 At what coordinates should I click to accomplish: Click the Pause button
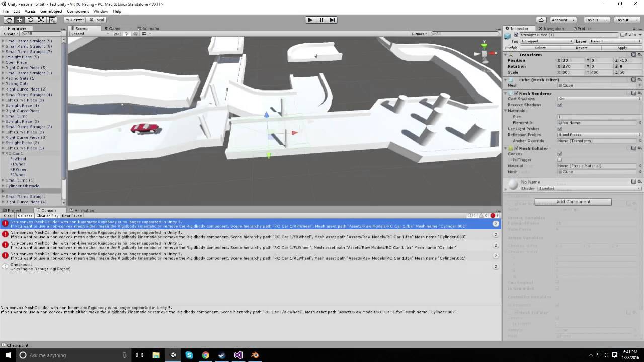tap(321, 20)
